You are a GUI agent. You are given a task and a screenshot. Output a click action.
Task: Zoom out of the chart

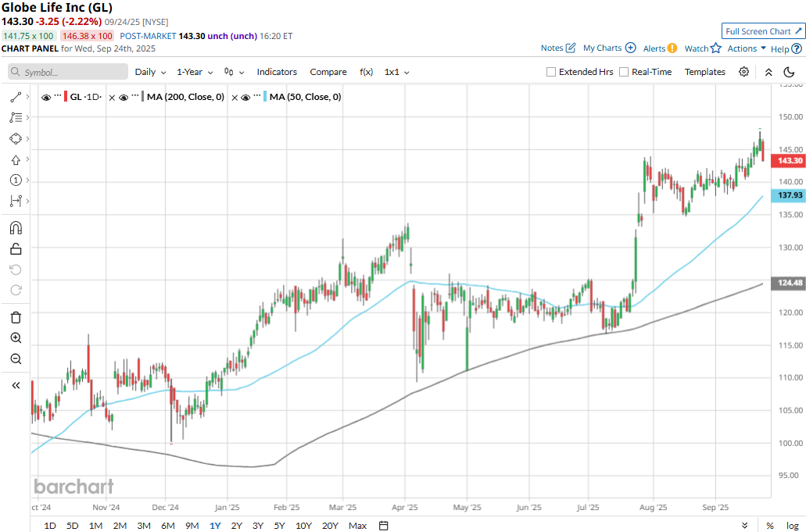coord(16,359)
